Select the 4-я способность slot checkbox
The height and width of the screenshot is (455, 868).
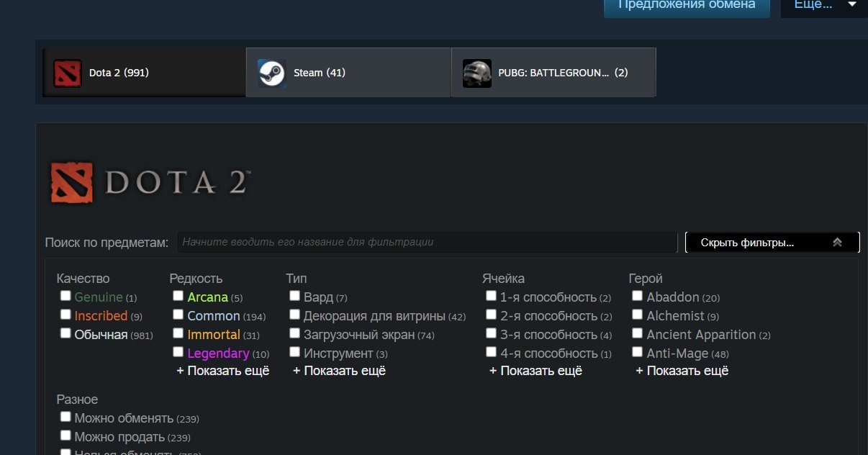click(491, 352)
